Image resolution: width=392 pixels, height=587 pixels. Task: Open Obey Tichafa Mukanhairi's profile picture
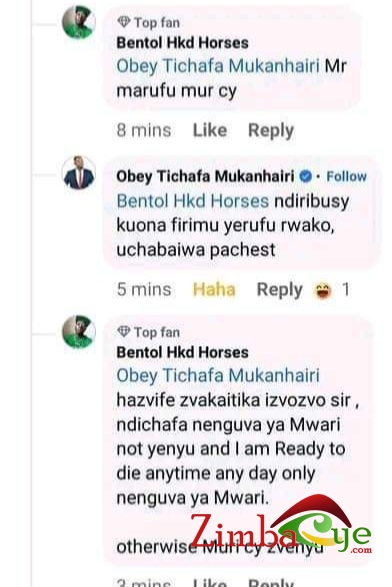click(x=79, y=173)
